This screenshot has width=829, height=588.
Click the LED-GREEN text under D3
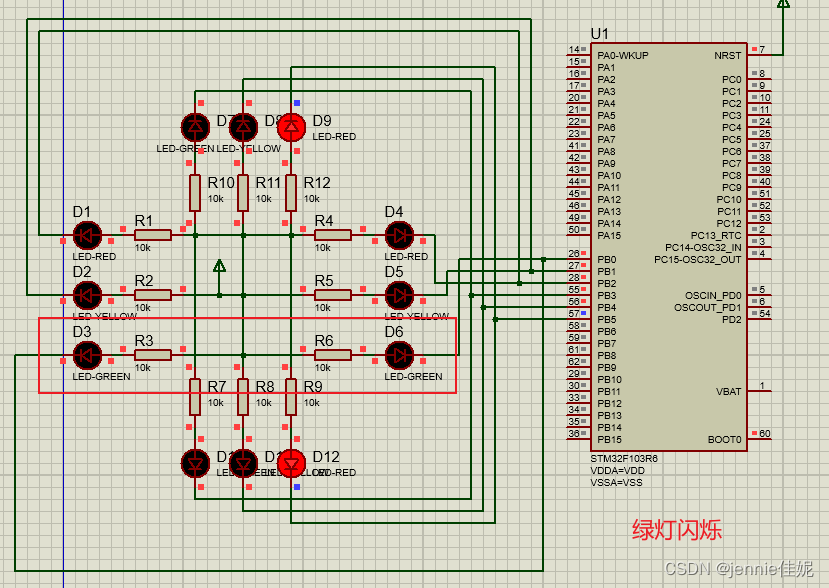(102, 376)
